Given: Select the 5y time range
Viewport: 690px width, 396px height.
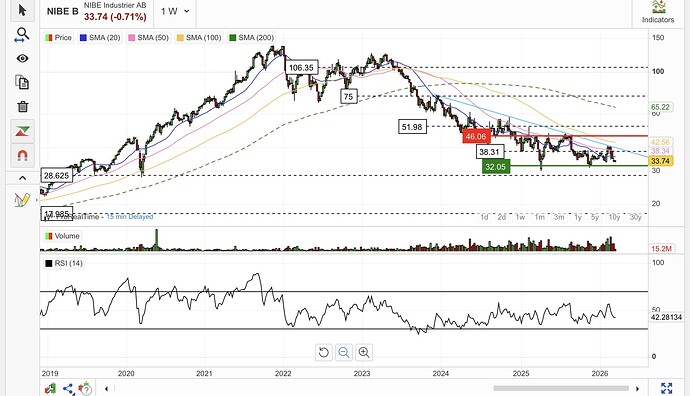Looking at the screenshot, I should coord(595,217).
